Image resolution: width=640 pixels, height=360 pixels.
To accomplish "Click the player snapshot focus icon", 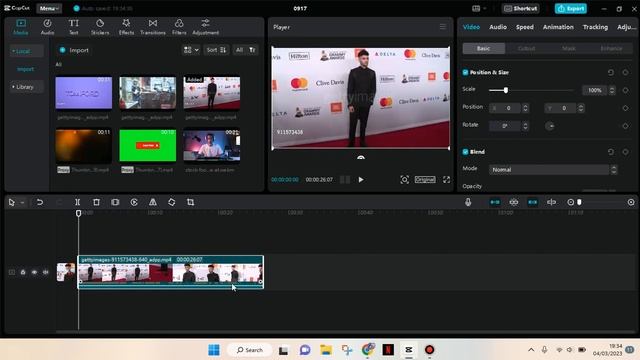I will pyautogui.click(x=404, y=180).
